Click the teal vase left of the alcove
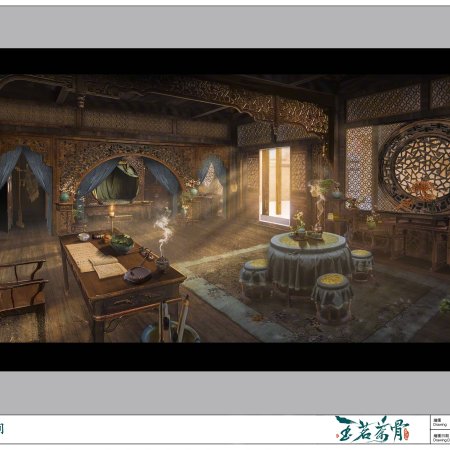 tap(64, 196)
